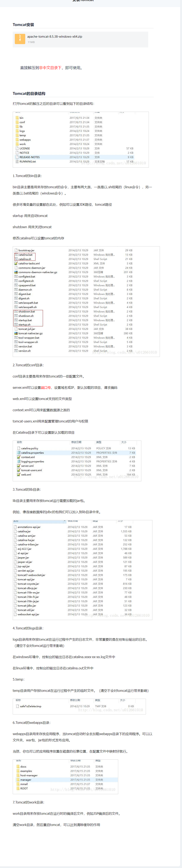Screen dimensions: 182x868
Task: Click the catalina-tasks.xml file icon
Action: point(16,264)
